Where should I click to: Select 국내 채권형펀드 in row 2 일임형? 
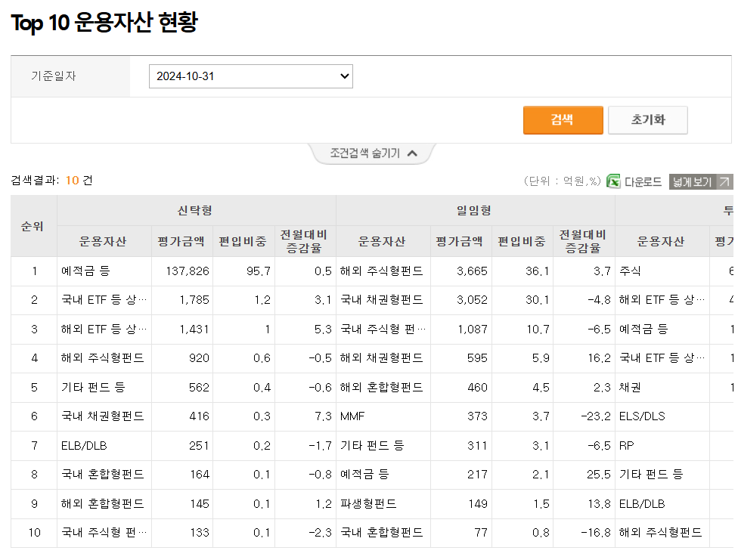click(x=382, y=300)
